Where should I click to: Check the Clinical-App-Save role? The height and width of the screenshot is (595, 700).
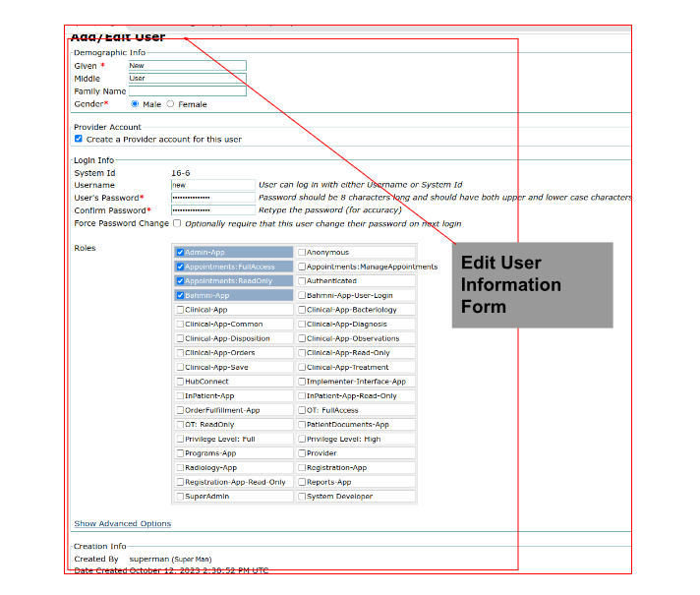(x=180, y=367)
